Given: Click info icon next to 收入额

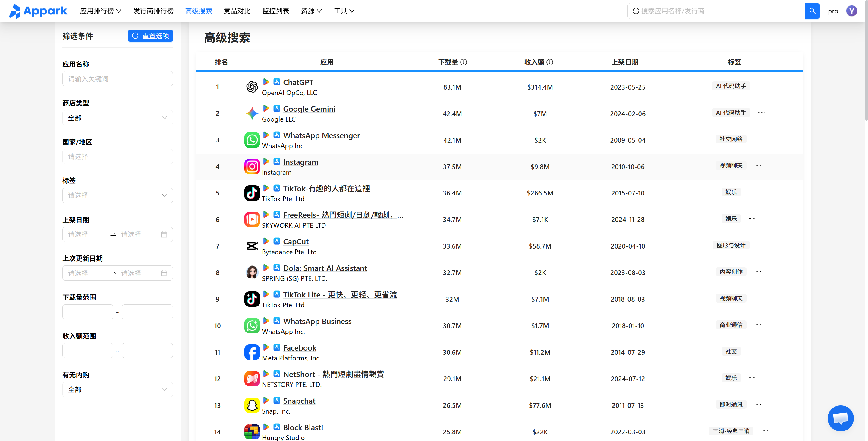Looking at the screenshot, I should 550,62.
